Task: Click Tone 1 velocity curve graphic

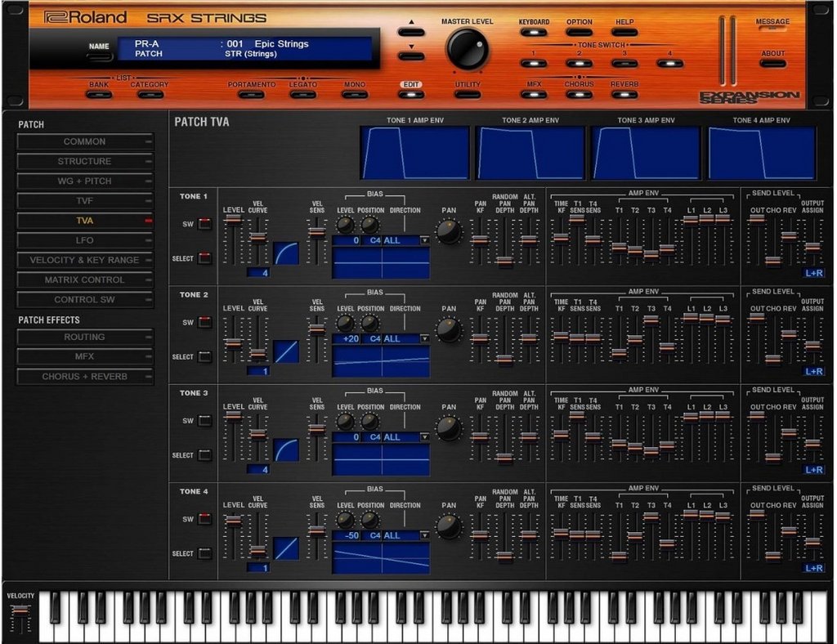Action: click(286, 253)
